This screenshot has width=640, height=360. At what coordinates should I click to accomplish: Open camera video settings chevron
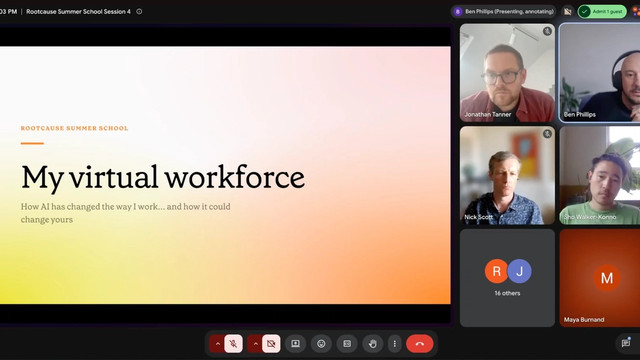click(256, 344)
